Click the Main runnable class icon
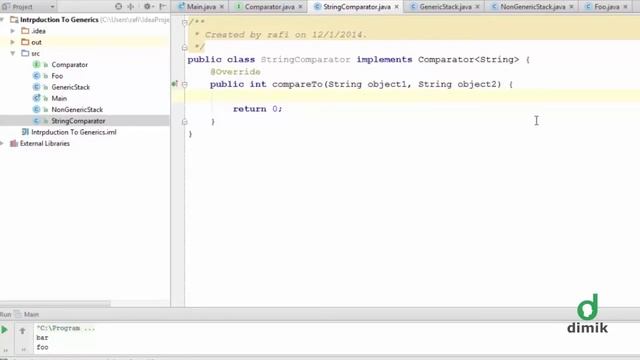 click(x=36, y=98)
